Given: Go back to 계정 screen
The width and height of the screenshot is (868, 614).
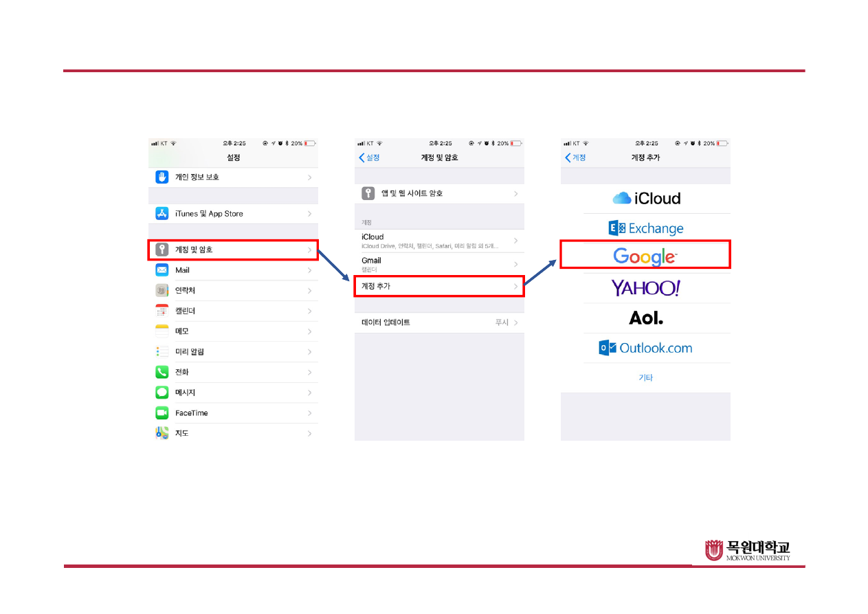Looking at the screenshot, I should [575, 157].
